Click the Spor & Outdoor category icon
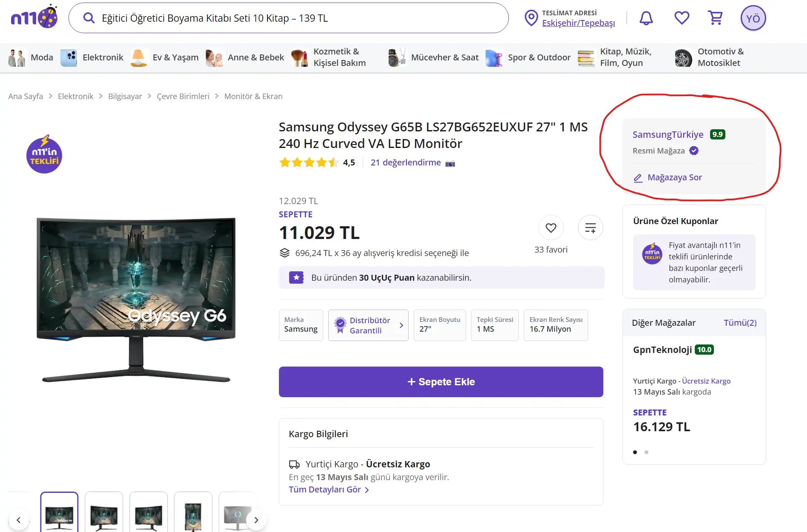Screen dimensions: 807x532 pos(494,57)
